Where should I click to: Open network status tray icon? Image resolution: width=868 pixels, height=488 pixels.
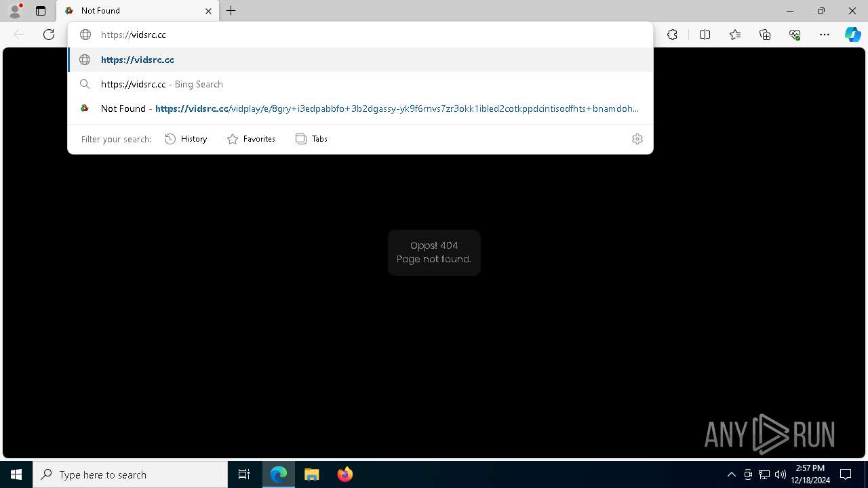coord(764,474)
